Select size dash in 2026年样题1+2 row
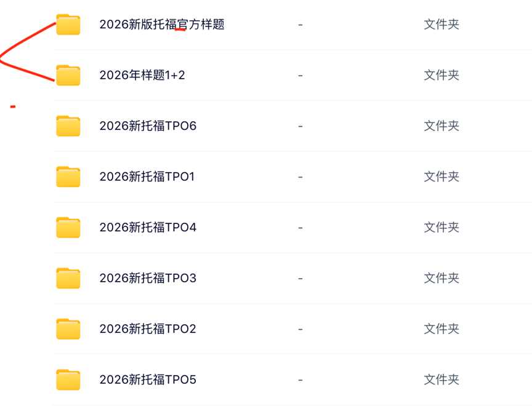This screenshot has height=406, width=532. (x=300, y=75)
